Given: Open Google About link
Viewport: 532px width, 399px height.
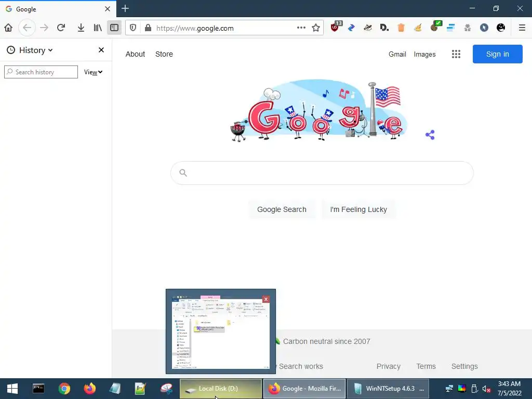Looking at the screenshot, I should click(x=135, y=54).
